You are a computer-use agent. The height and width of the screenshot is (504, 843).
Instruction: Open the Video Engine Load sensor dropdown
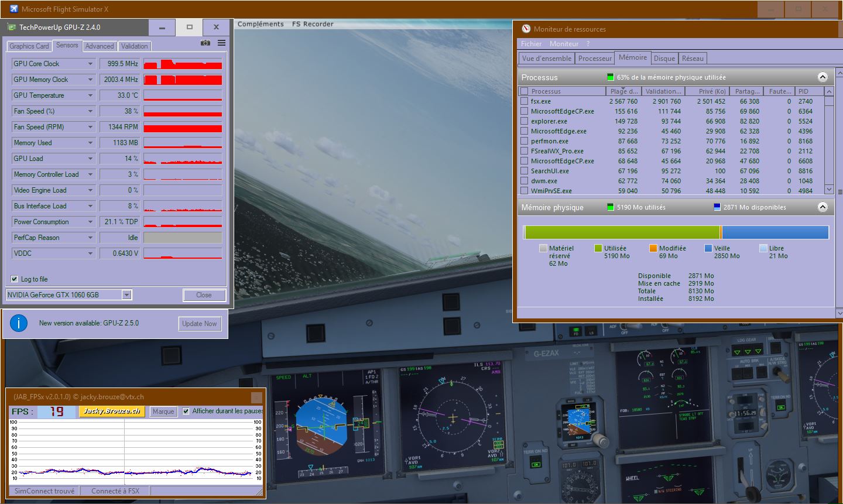90,190
